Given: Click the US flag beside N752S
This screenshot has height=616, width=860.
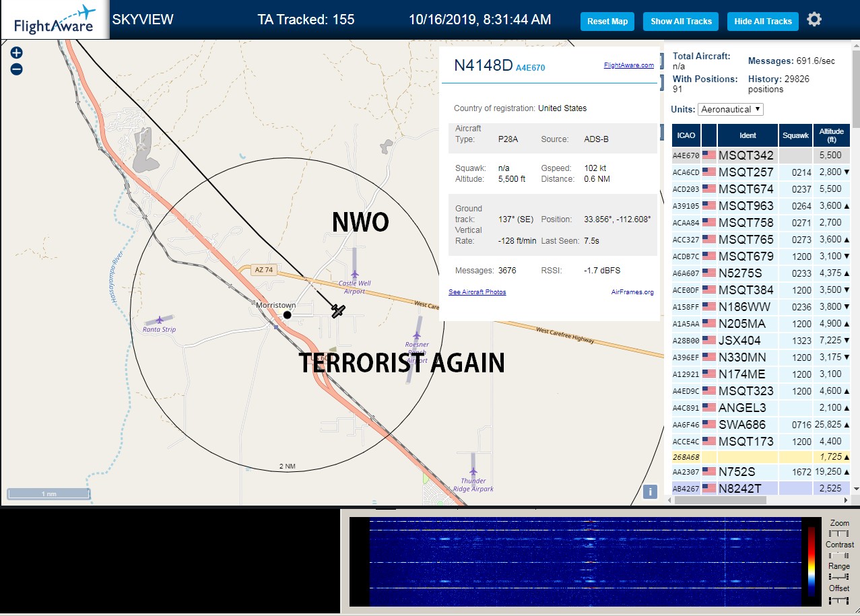Looking at the screenshot, I should click(709, 472).
